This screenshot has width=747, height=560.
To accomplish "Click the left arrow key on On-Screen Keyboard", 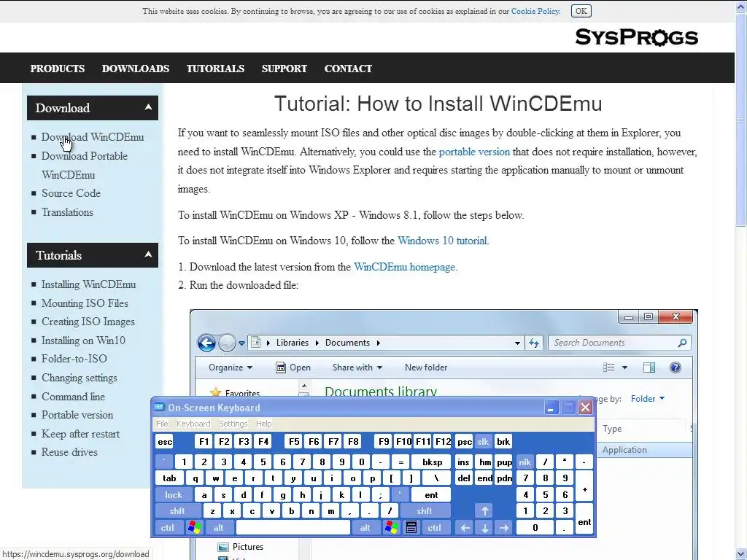I will (x=465, y=528).
